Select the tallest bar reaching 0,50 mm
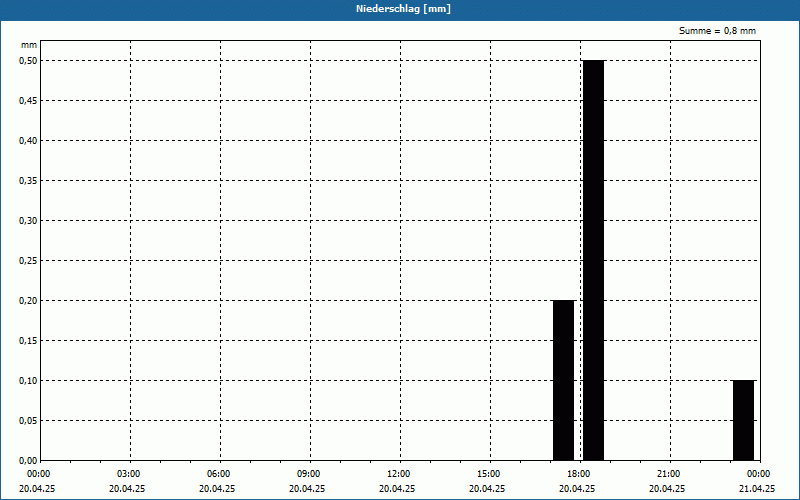Viewport: 800px width, 500px height. click(593, 260)
